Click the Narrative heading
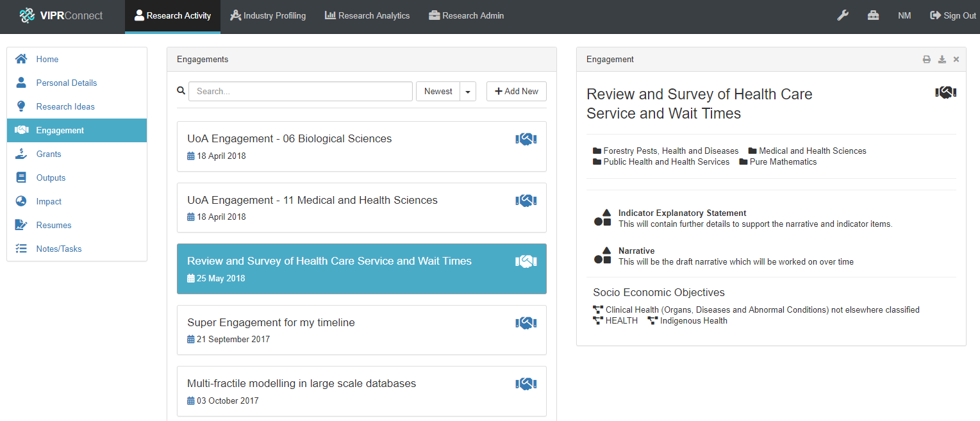 (x=636, y=251)
